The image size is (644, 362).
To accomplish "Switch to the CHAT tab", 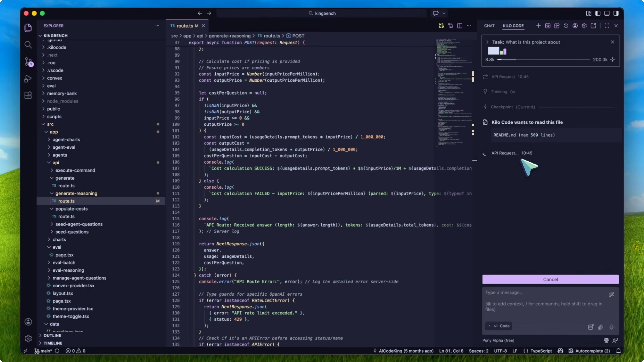I will click(489, 26).
